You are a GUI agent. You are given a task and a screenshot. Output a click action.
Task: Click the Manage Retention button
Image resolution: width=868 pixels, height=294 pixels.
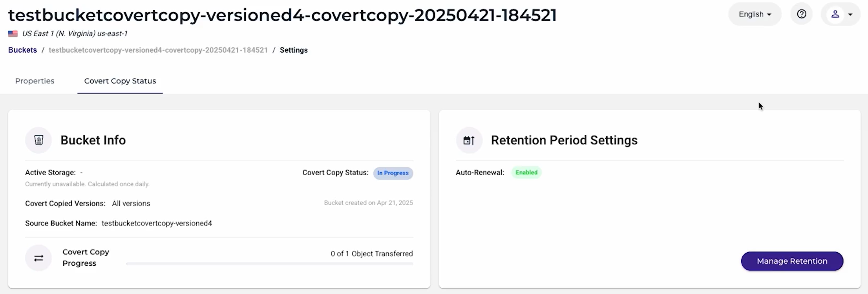[x=792, y=261]
